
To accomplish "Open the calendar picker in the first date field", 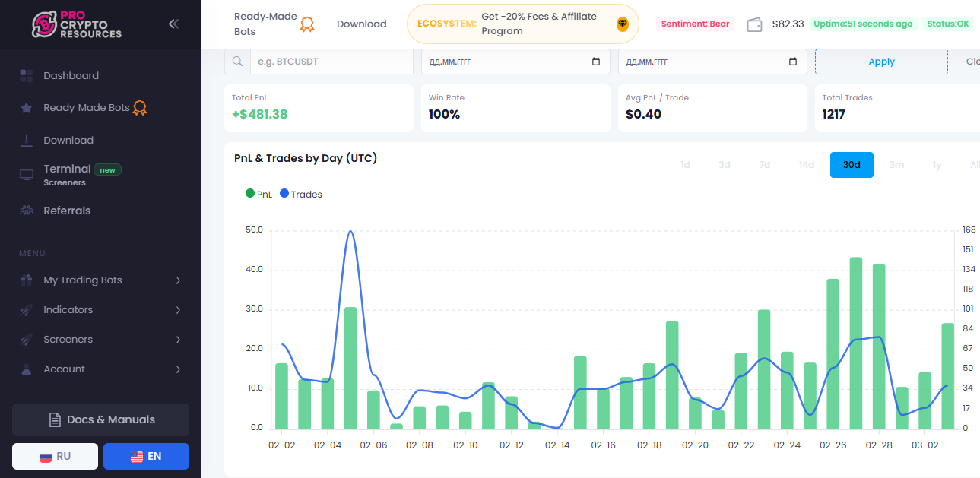I will click(x=596, y=62).
